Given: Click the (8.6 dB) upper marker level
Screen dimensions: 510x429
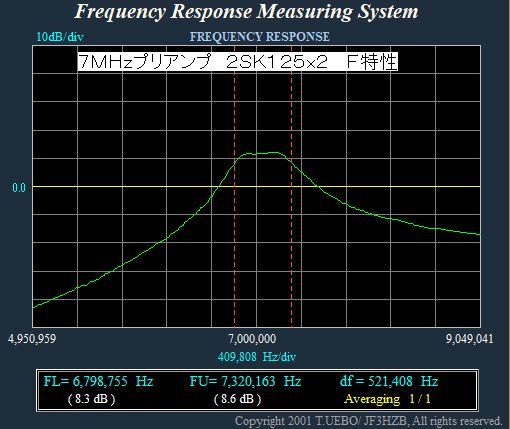Looking at the screenshot, I should click(x=237, y=399).
